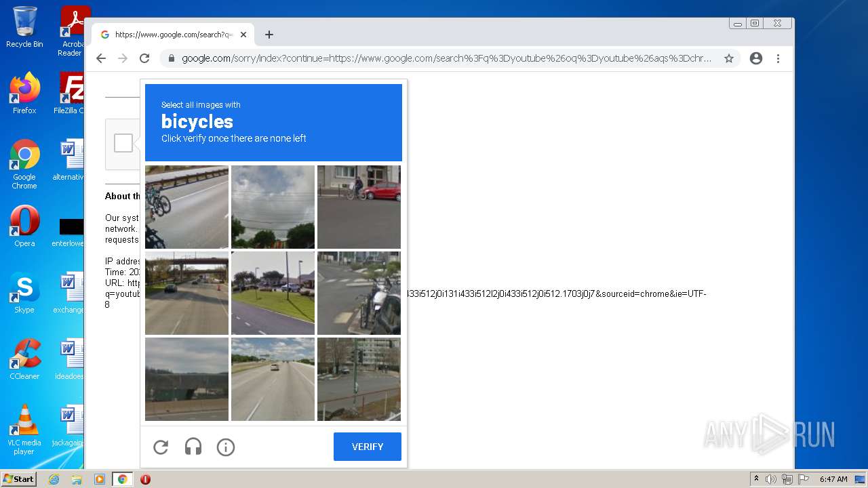Open Action Center flag in tray

(803, 479)
